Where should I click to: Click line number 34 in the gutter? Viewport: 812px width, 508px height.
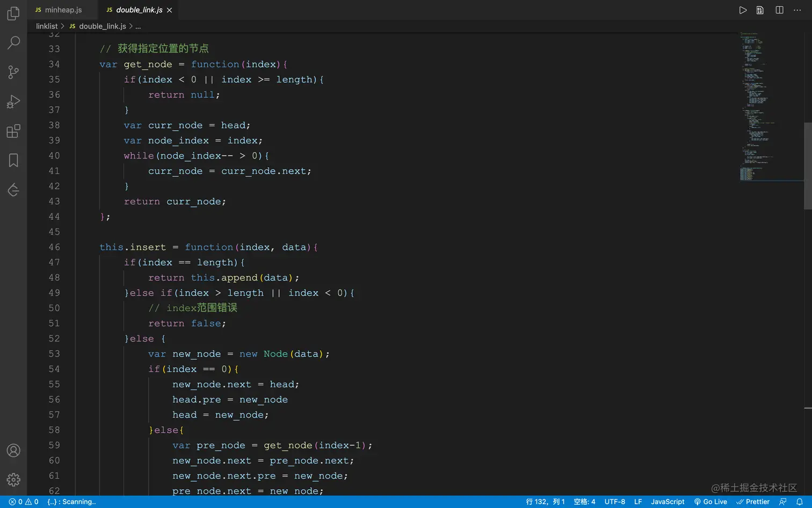pos(54,65)
